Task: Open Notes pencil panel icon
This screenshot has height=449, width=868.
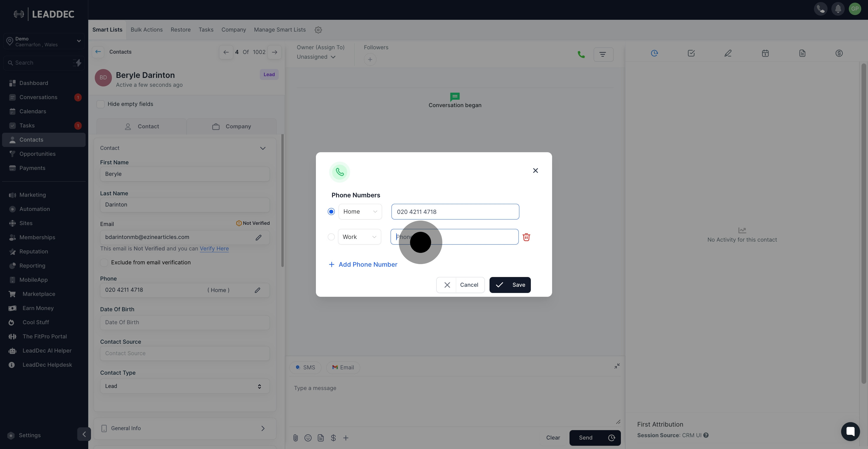Action: tap(728, 53)
